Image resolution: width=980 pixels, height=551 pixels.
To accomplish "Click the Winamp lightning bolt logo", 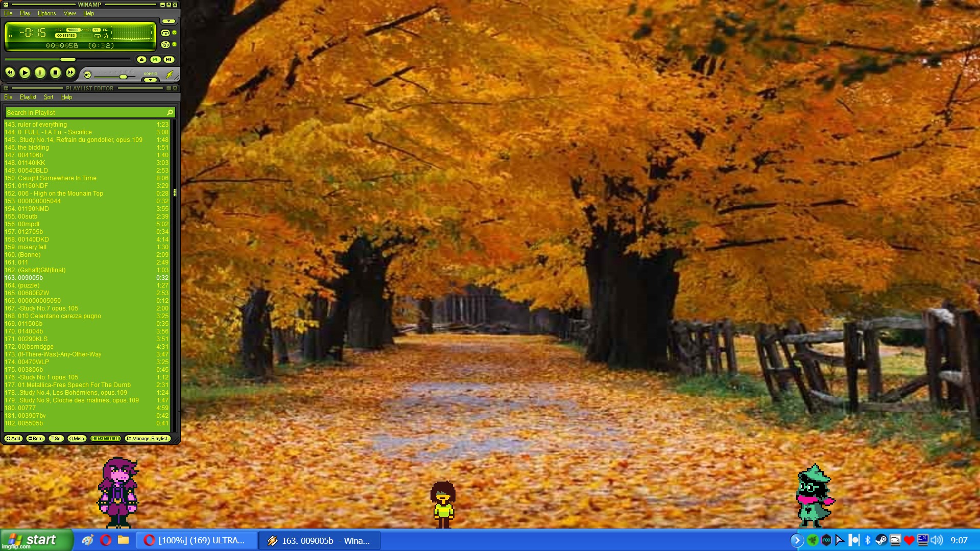I will tap(170, 75).
